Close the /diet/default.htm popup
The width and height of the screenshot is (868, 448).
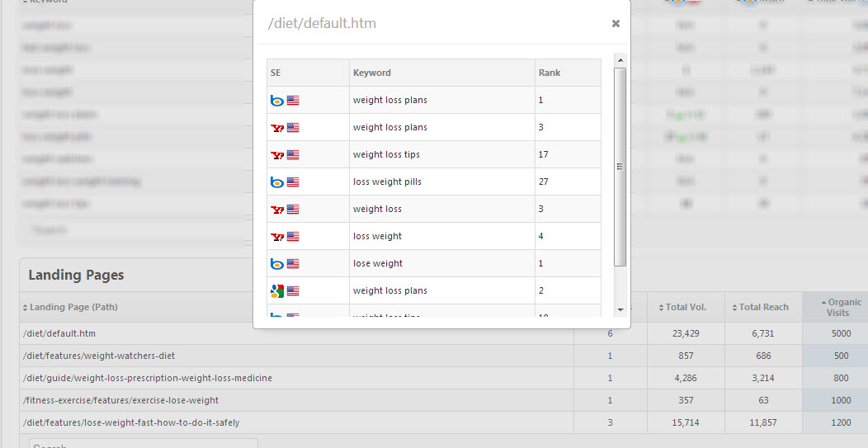pos(616,24)
